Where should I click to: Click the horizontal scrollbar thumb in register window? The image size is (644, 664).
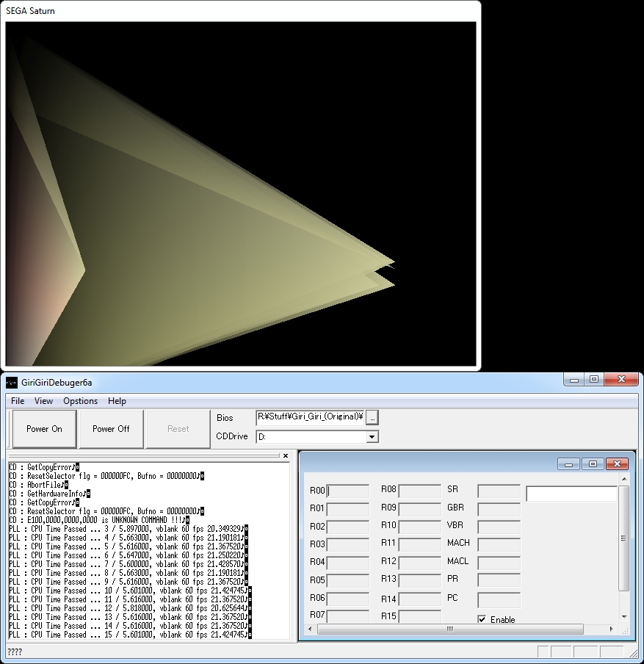(450, 629)
